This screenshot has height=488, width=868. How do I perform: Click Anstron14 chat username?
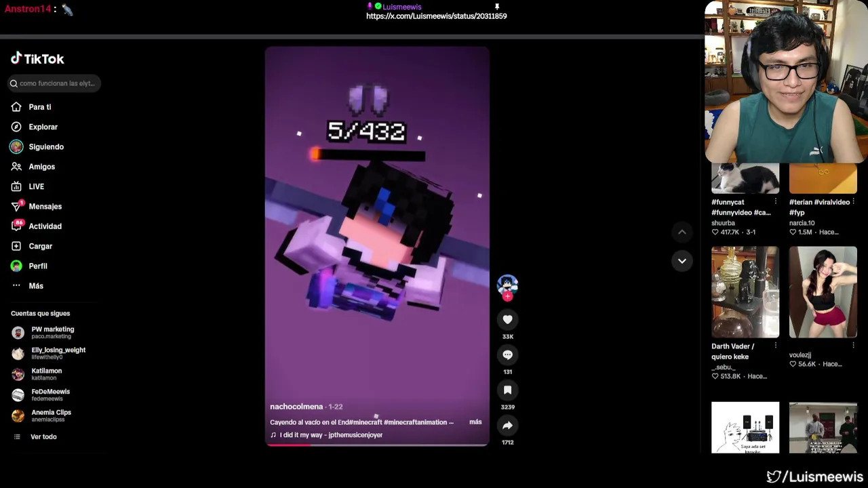point(28,9)
